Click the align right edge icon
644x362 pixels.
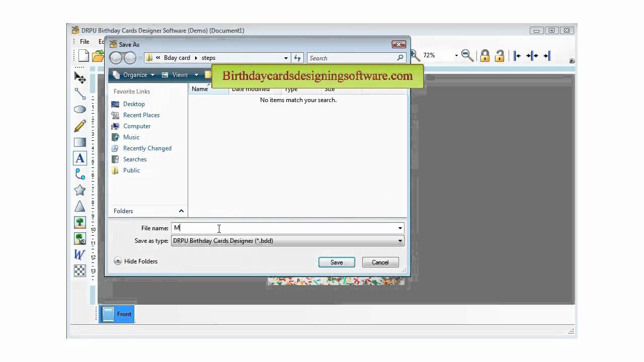pyautogui.click(x=547, y=56)
